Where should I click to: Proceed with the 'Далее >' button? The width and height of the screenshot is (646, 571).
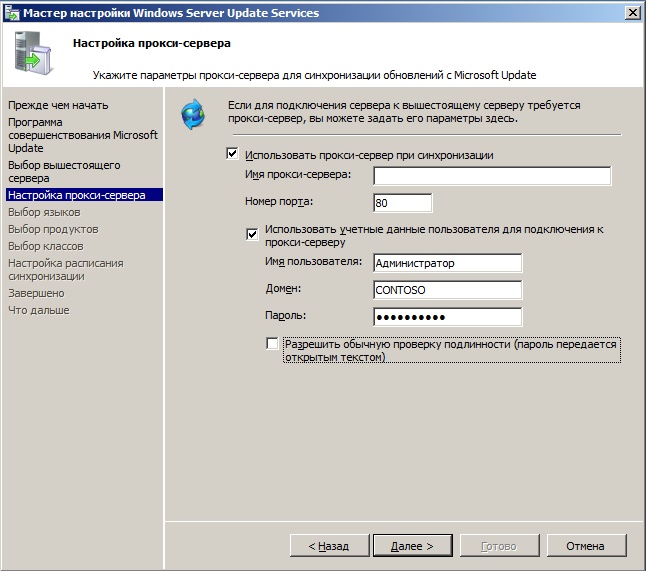pos(412,545)
